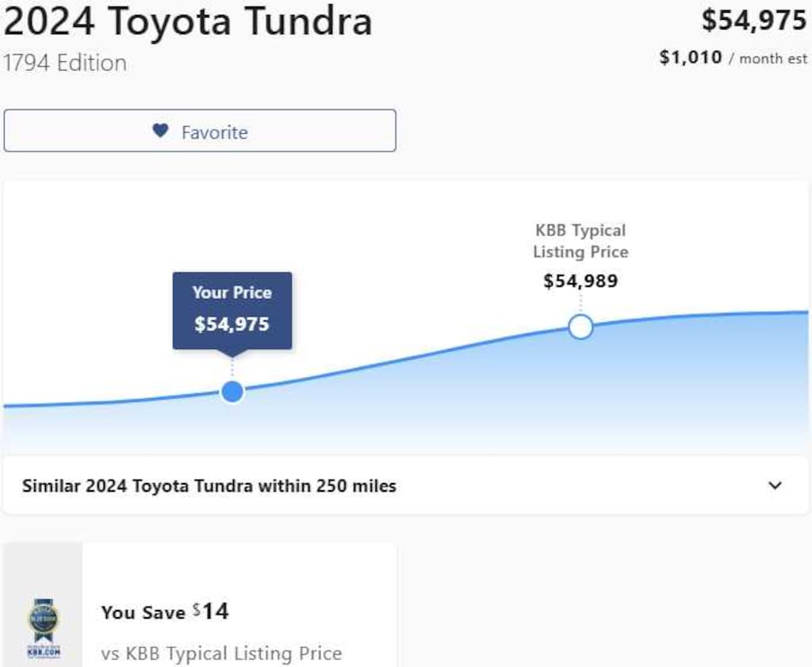Click the KBB Typical Listing Price label
This screenshot has width=812, height=667.
pyautogui.click(x=580, y=241)
